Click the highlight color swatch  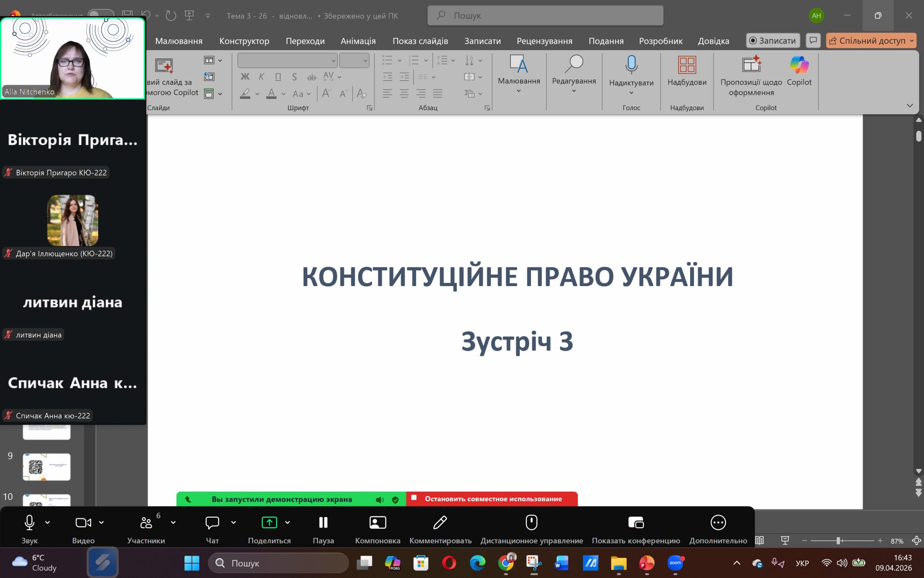245,94
